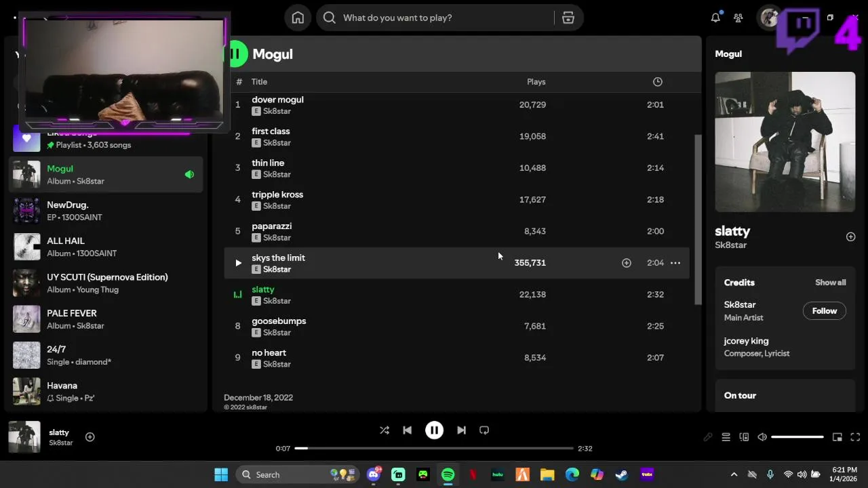Open ALL HAIL album in library
This screenshot has width=868, height=488.
click(x=106, y=247)
